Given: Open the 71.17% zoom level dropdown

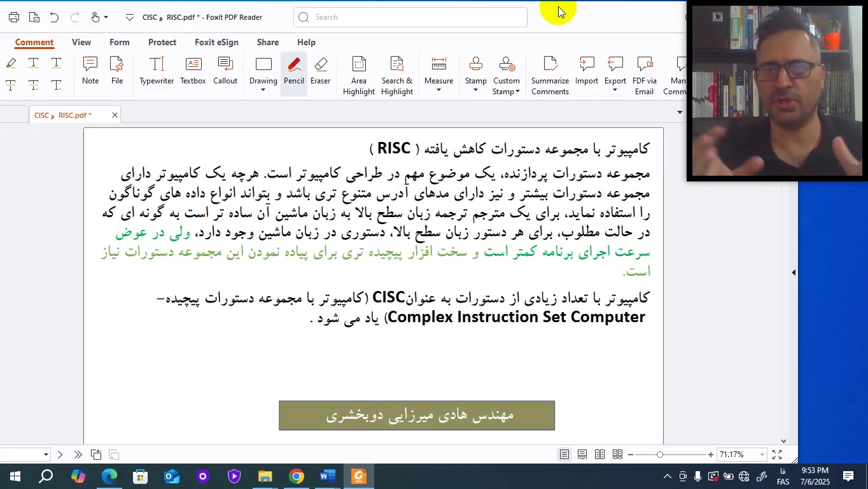Looking at the screenshot, I should tap(762, 455).
